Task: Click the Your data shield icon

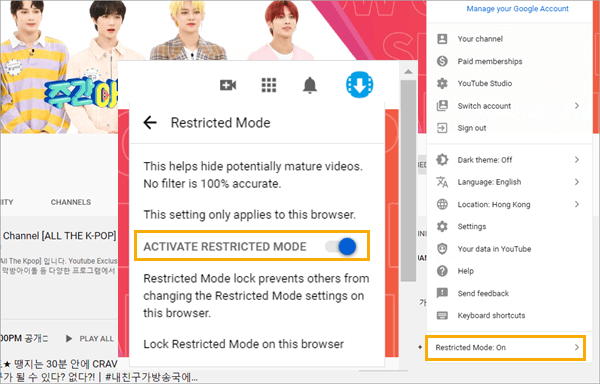Action: point(442,249)
